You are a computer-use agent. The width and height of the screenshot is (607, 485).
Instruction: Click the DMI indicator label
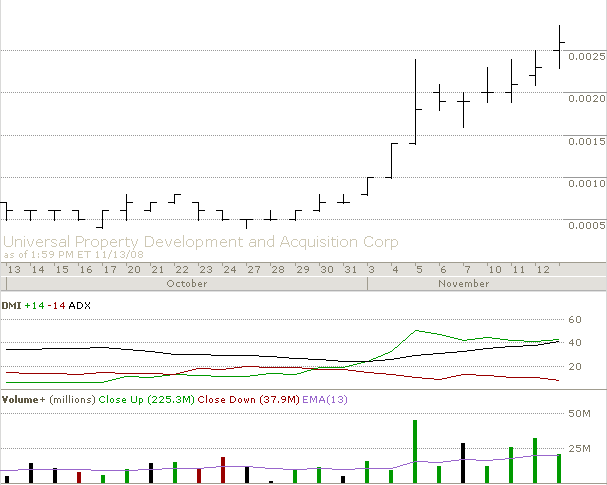click(13, 304)
